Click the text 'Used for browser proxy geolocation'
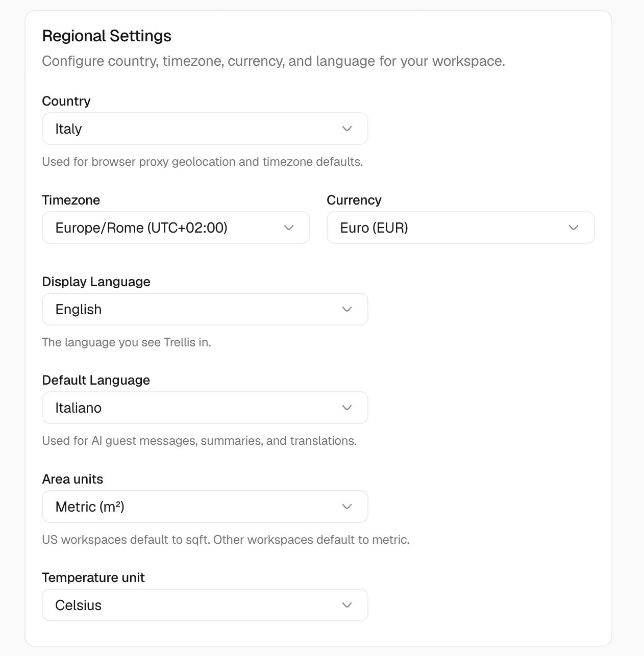 tap(139, 162)
